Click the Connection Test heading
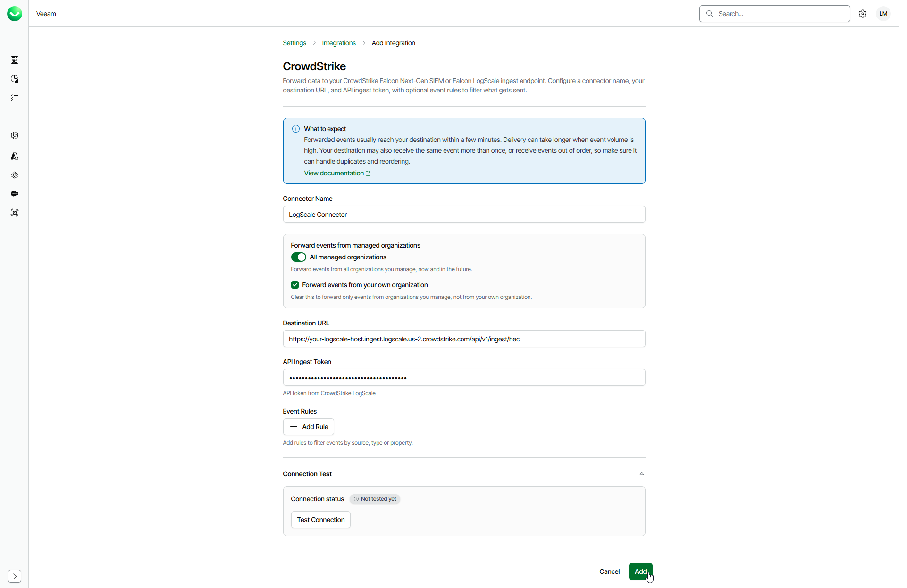Image resolution: width=907 pixels, height=588 pixels. point(307,474)
